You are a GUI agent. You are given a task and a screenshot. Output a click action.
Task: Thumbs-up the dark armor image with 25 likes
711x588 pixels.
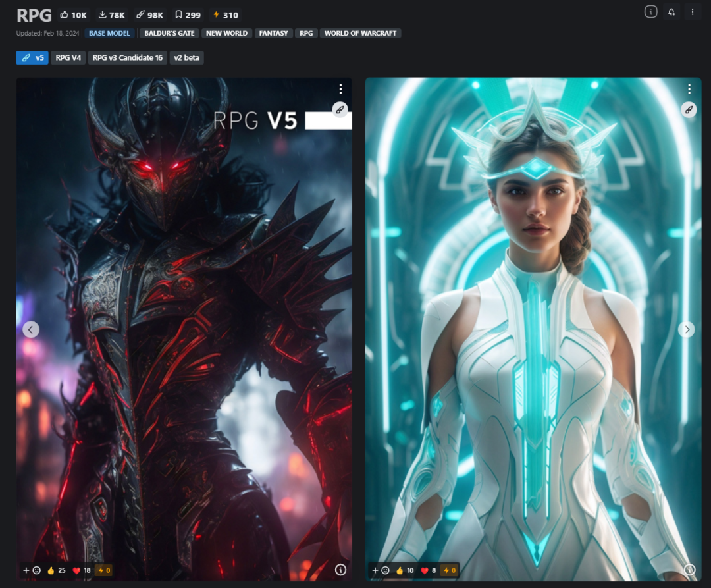57,570
